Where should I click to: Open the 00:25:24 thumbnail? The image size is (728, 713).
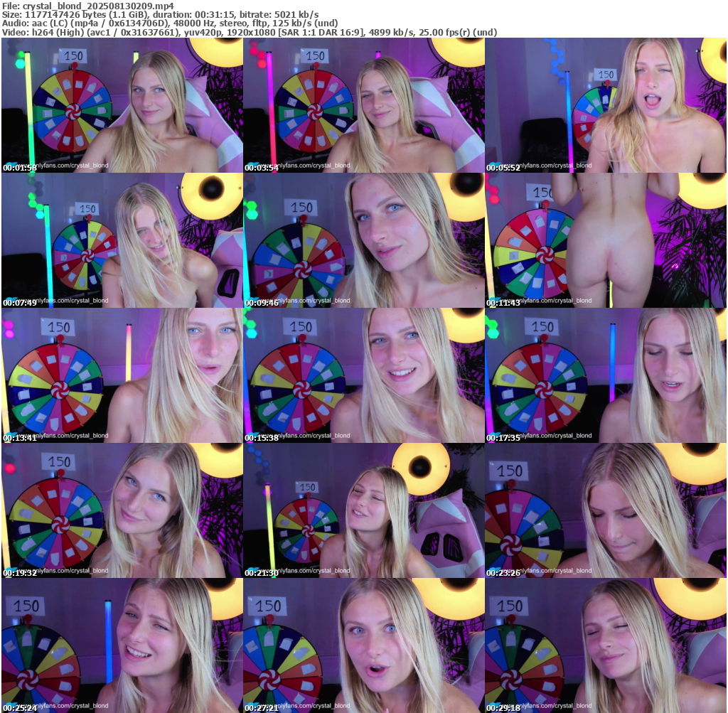(122, 645)
